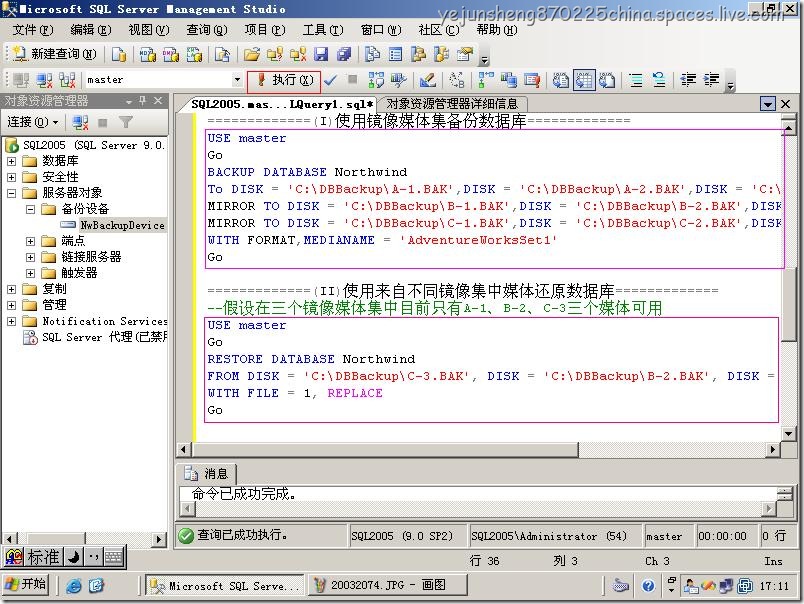Expand the Endpoints (端点) node
Screen dimensions: 804x604
tap(30, 241)
